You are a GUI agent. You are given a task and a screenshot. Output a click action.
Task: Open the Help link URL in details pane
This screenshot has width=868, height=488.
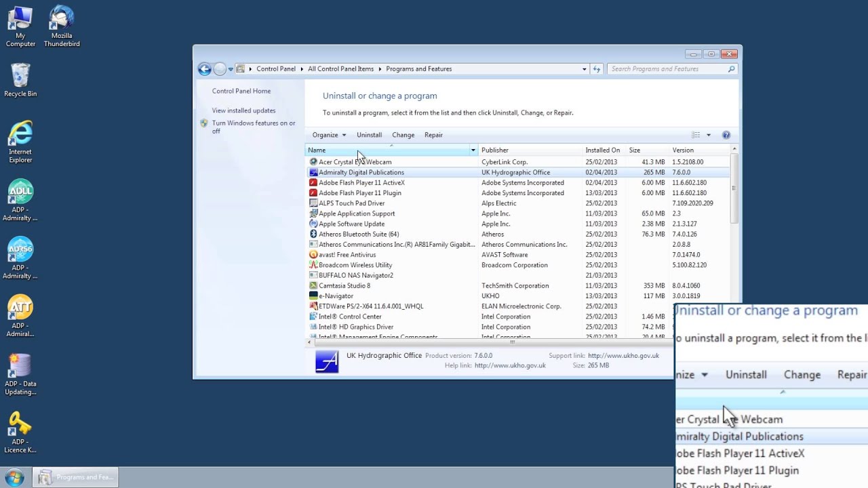pyautogui.click(x=510, y=366)
